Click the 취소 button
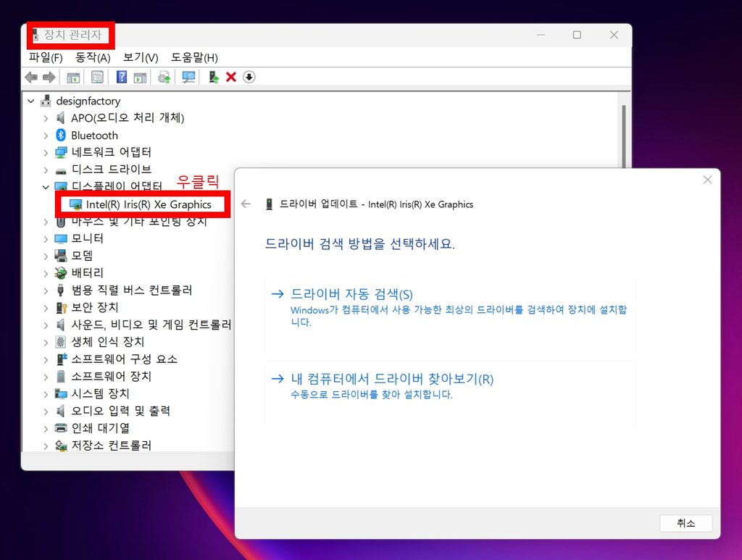This screenshot has height=560, width=742. (685, 523)
